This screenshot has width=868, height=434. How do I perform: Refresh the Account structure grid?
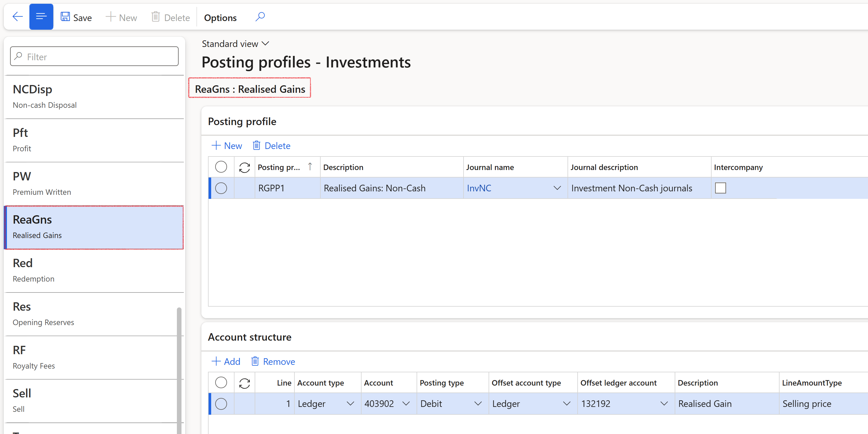[x=244, y=383]
